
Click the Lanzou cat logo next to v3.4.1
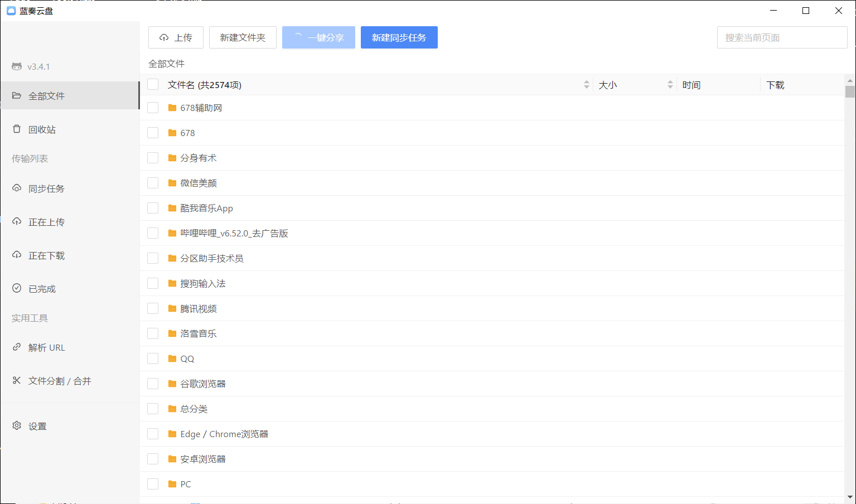coord(16,66)
